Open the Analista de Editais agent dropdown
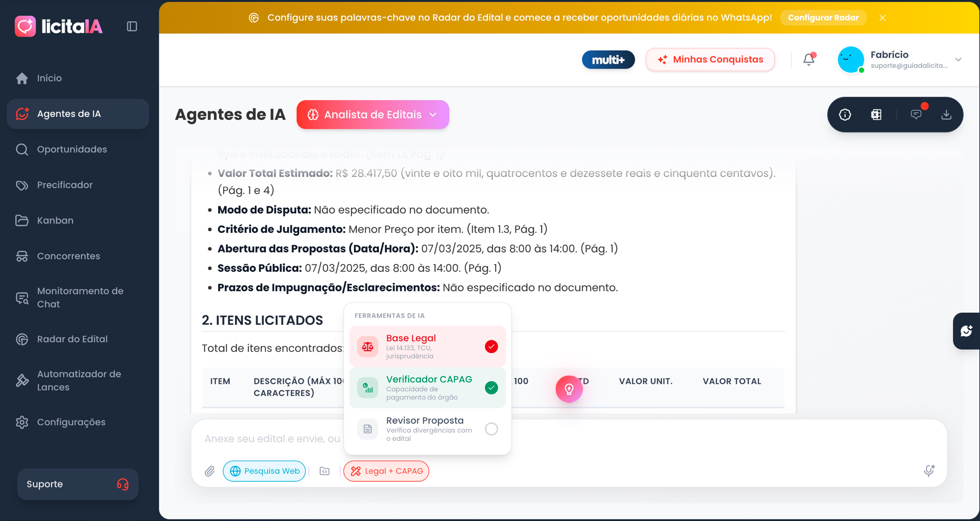Image resolution: width=980 pixels, height=521 pixels. [x=372, y=115]
